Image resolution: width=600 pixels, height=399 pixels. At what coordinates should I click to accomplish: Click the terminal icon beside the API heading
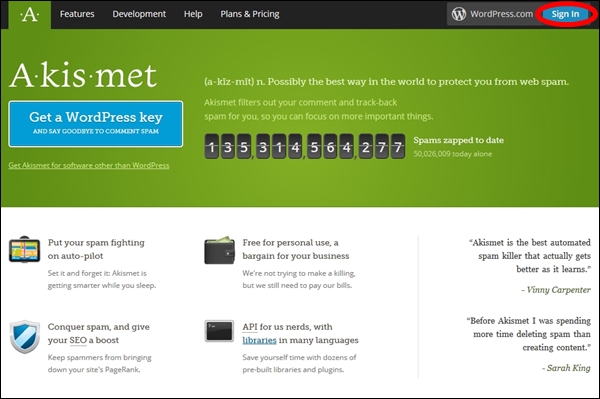pyautogui.click(x=219, y=331)
